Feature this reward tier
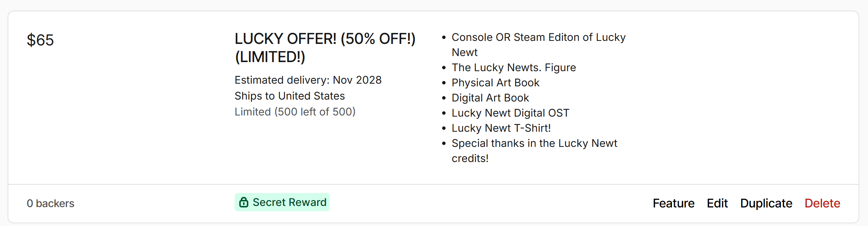 coord(673,203)
